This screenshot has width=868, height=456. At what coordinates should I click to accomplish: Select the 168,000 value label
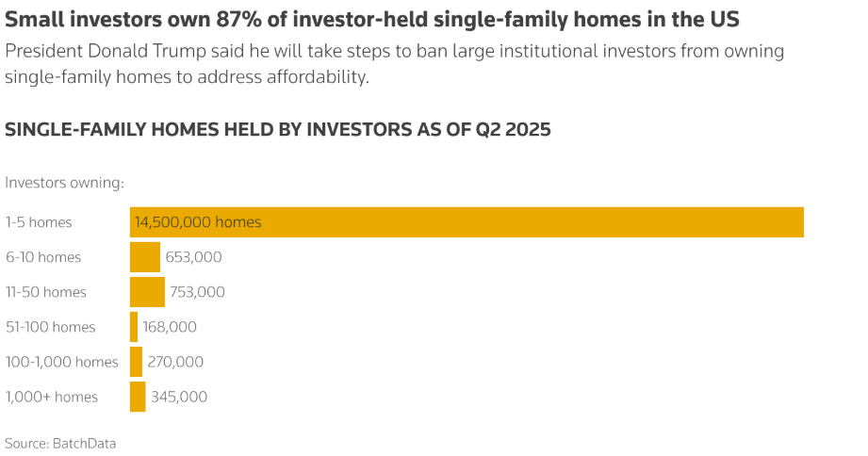click(x=170, y=327)
